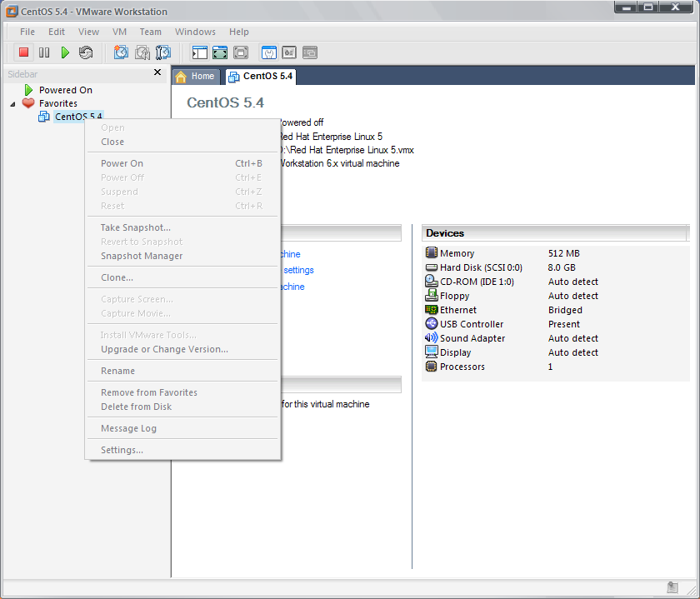Viewport: 700px width, 599px height.
Task: Click Remove from Favorites menu entry
Action: (148, 392)
